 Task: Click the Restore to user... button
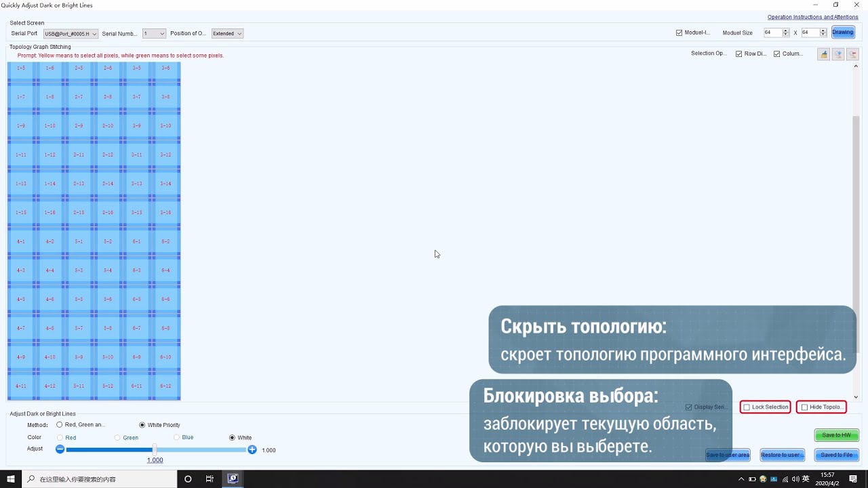pos(781,455)
